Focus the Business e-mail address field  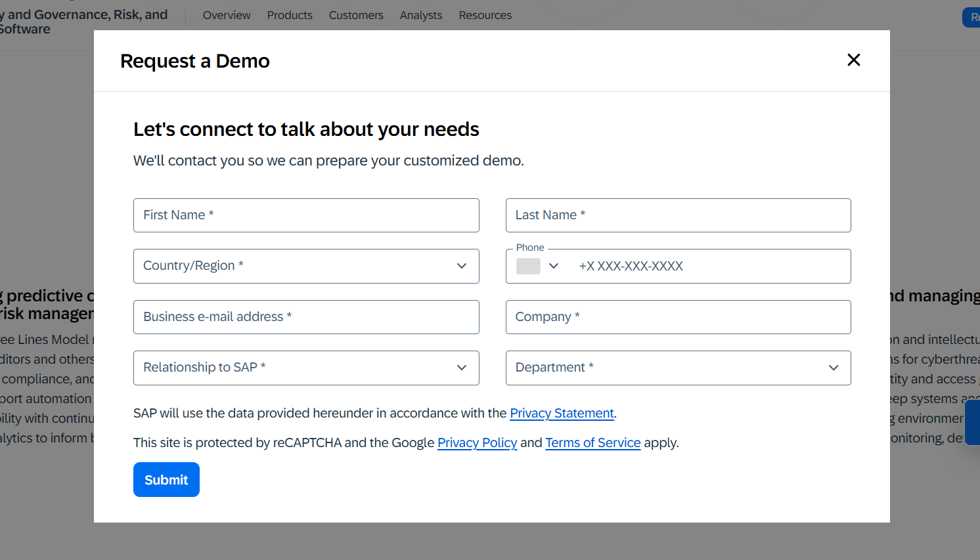(306, 317)
